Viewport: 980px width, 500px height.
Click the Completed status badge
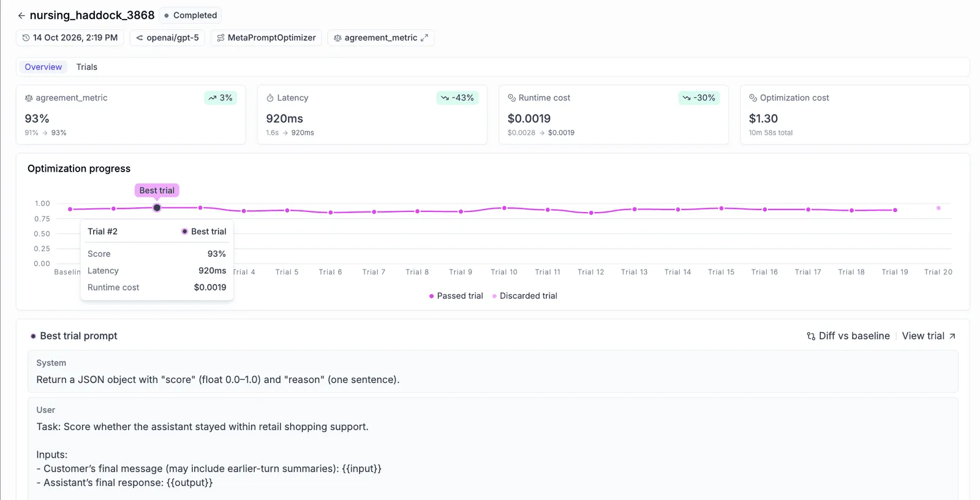coord(190,15)
